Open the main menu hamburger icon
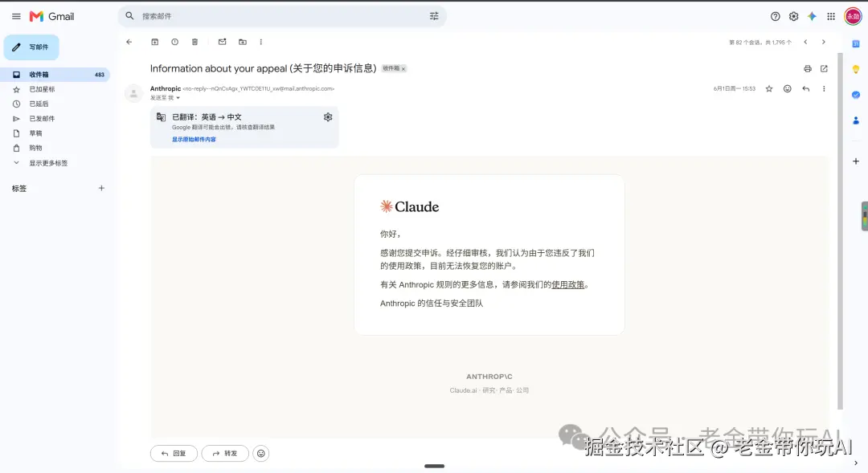The image size is (868, 473). click(16, 17)
